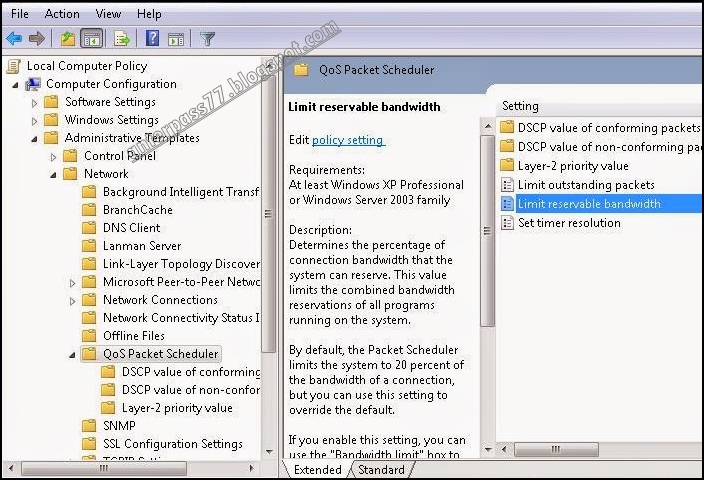Click the Layer-2 priority value folder icon in list
The image size is (704, 480).
click(x=507, y=165)
